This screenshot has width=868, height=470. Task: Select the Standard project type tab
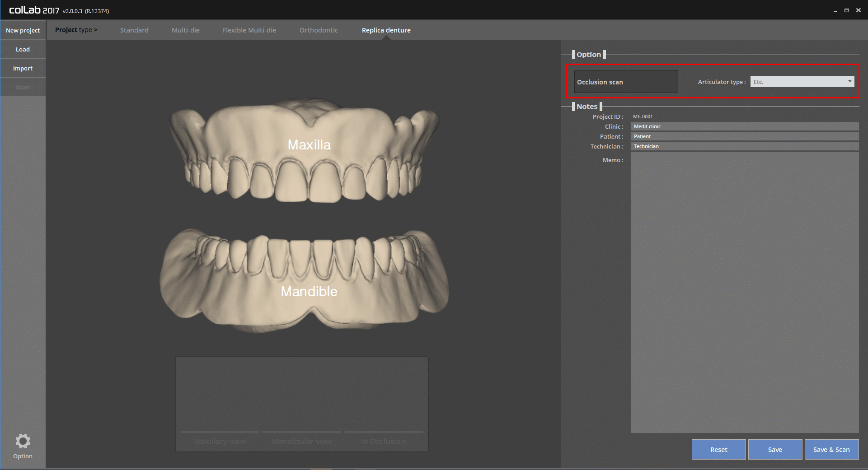pyautogui.click(x=134, y=30)
